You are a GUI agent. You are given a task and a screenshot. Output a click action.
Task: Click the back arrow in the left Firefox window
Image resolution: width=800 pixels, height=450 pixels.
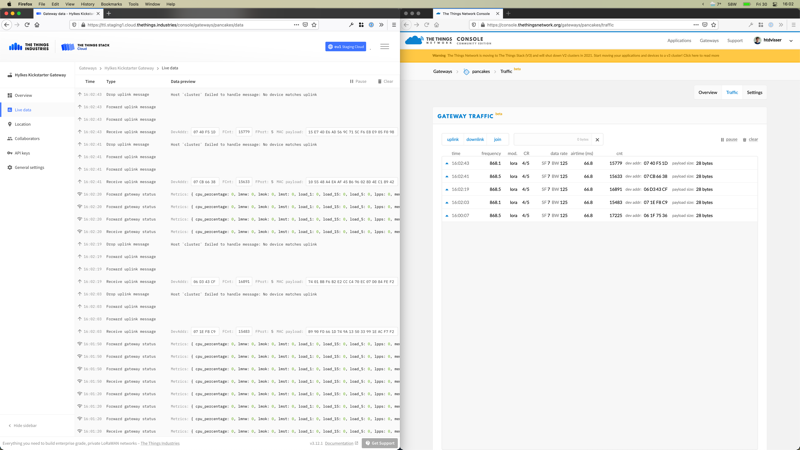(x=7, y=24)
